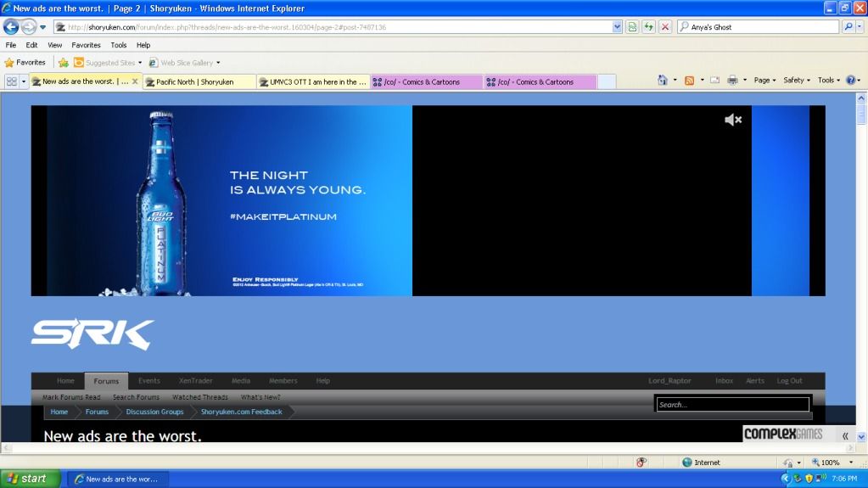The width and height of the screenshot is (868, 488).
Task: Toggle Compatibility View icon next to address bar
Action: 632,27
